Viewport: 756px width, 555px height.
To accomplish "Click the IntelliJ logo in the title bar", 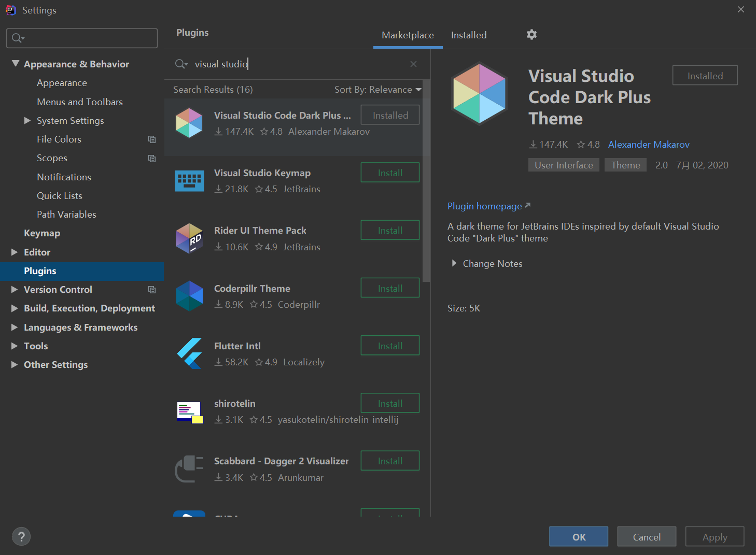I will point(11,10).
